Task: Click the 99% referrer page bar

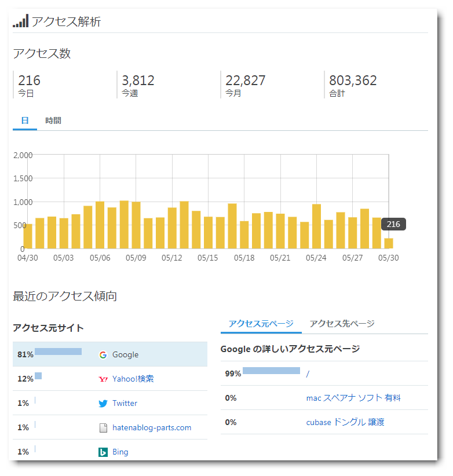Action: click(272, 371)
